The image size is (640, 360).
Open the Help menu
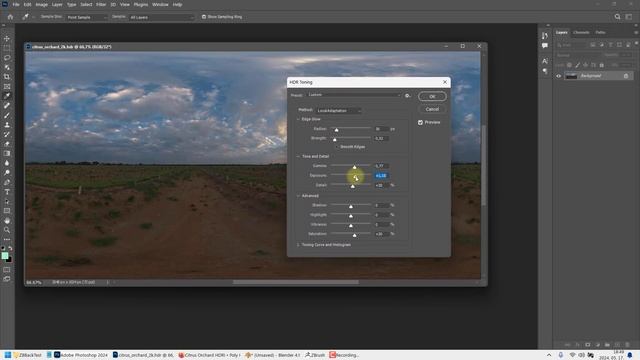[x=177, y=4]
